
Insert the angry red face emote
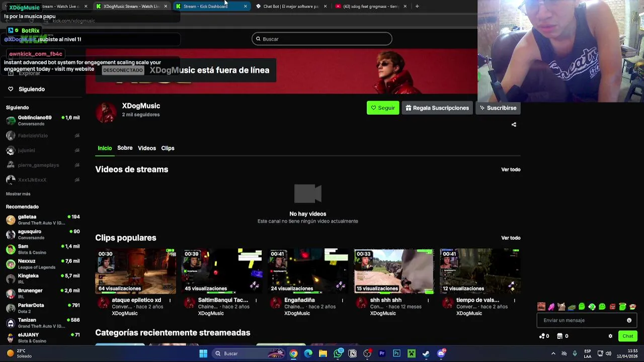click(612, 307)
